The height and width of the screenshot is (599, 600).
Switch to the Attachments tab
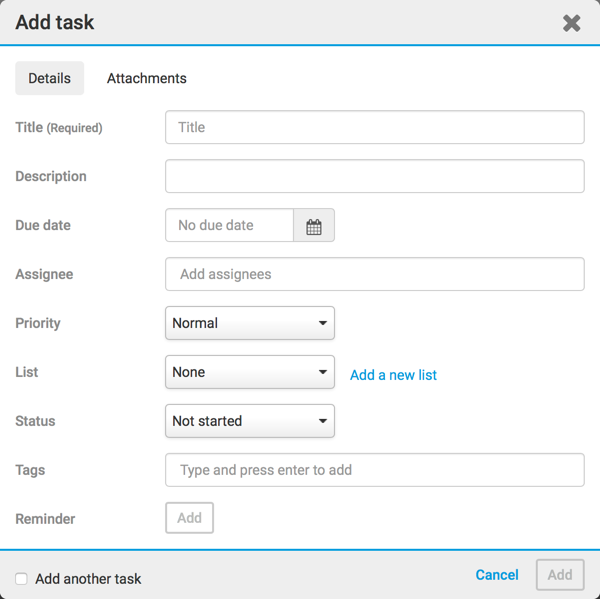(x=147, y=78)
